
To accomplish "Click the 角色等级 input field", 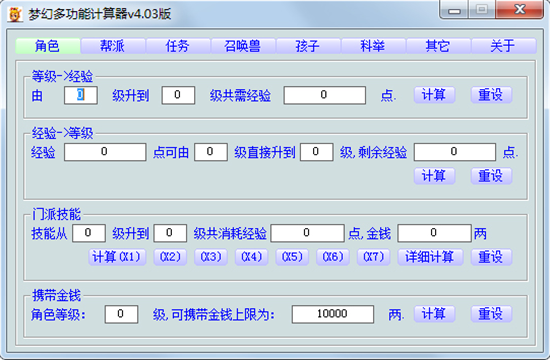I will point(121,314).
